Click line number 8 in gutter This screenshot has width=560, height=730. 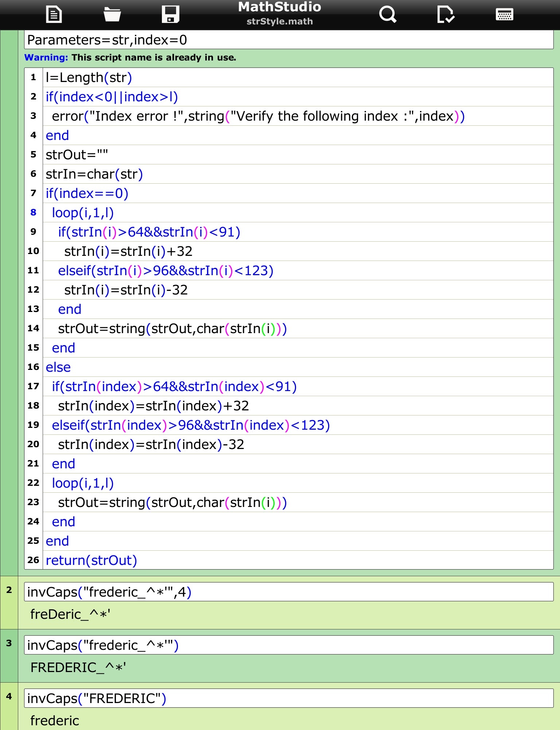(x=34, y=212)
